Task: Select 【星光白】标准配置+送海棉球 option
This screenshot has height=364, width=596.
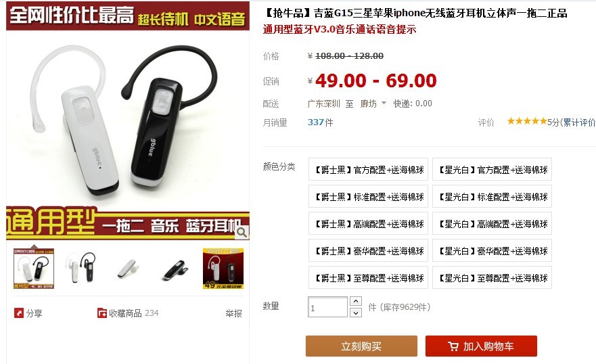Action: (x=492, y=196)
